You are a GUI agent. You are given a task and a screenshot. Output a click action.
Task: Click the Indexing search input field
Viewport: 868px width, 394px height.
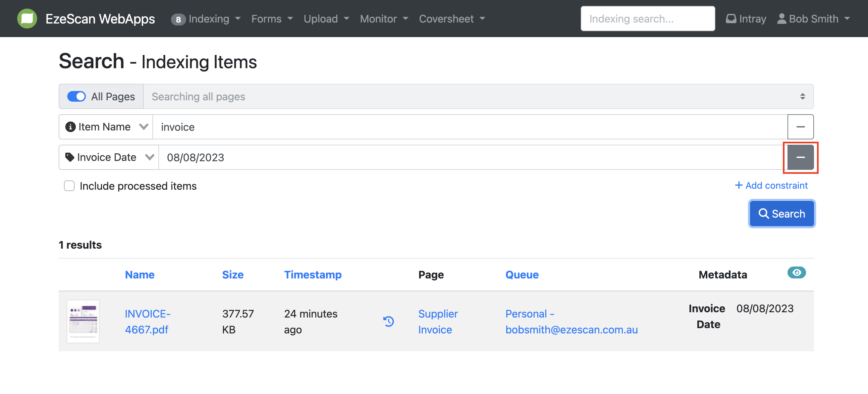[647, 19]
